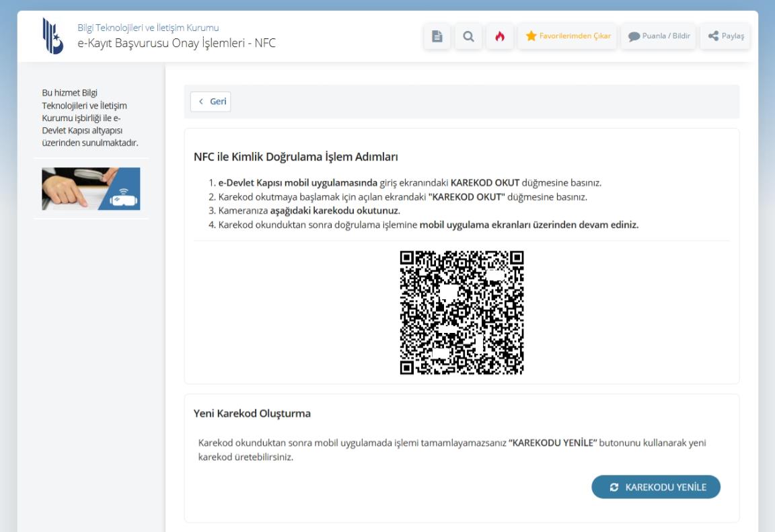Click the QR code image
Image resolution: width=775 pixels, height=532 pixels.
[x=462, y=312]
